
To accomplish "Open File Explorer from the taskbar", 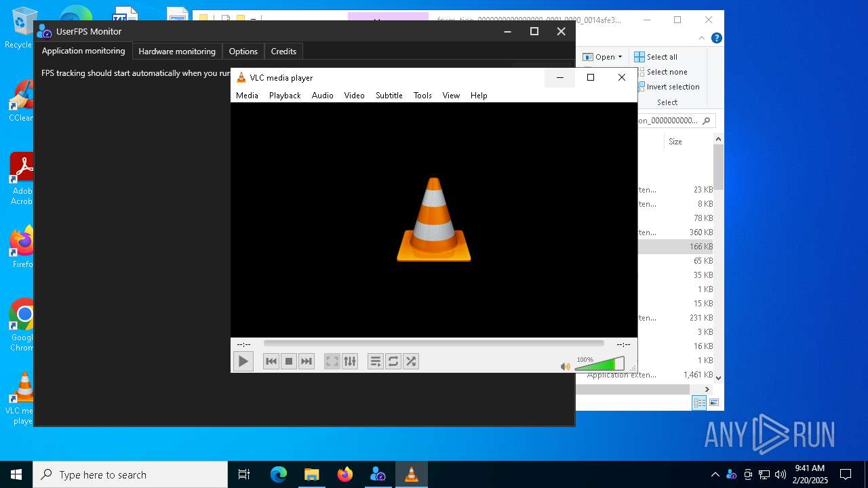I will (311, 474).
